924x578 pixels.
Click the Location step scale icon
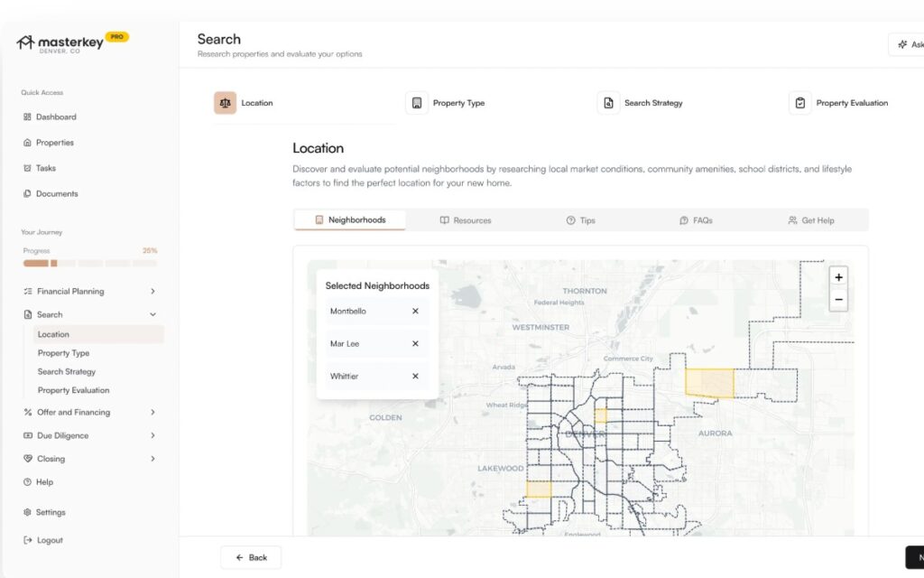click(x=225, y=103)
